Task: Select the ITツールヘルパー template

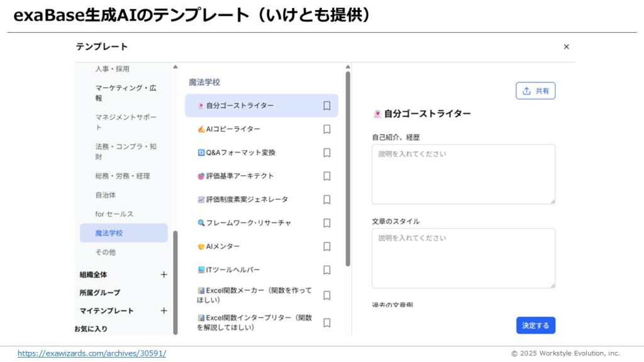Action: pyautogui.click(x=262, y=270)
